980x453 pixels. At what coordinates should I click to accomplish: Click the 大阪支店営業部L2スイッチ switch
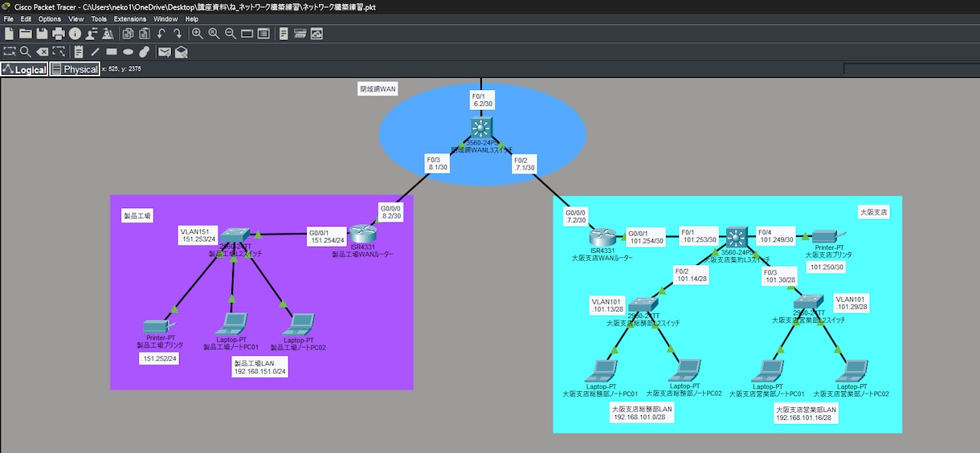click(808, 303)
